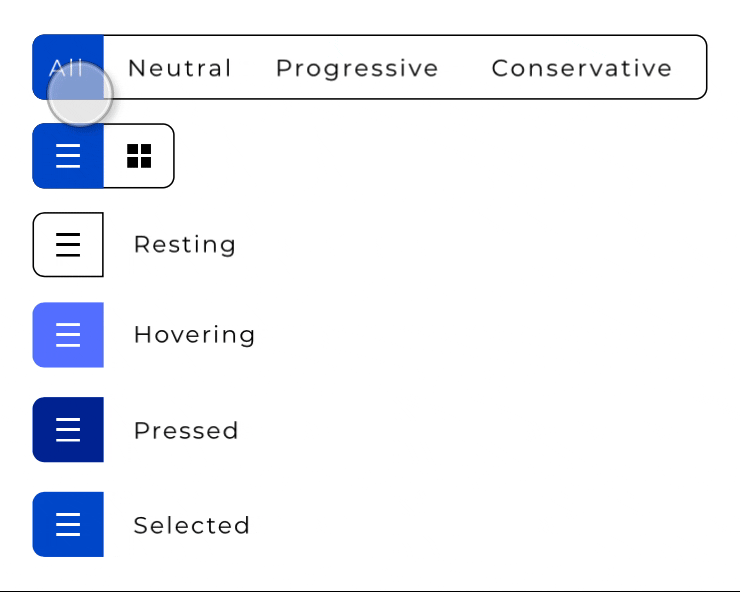Select the Conservative filter option
The image size is (740, 592).
[581, 68]
